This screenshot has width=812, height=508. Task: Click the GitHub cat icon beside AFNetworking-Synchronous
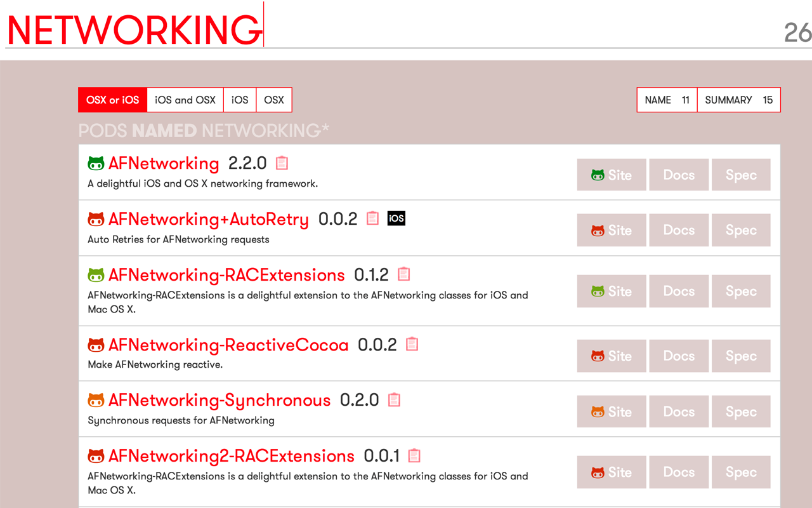tap(96, 400)
